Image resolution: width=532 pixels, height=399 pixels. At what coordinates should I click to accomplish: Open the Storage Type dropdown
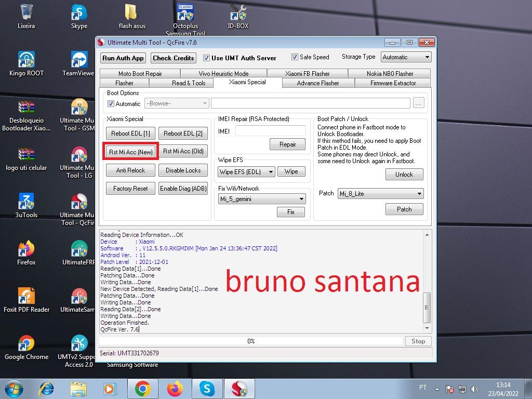tap(406, 57)
